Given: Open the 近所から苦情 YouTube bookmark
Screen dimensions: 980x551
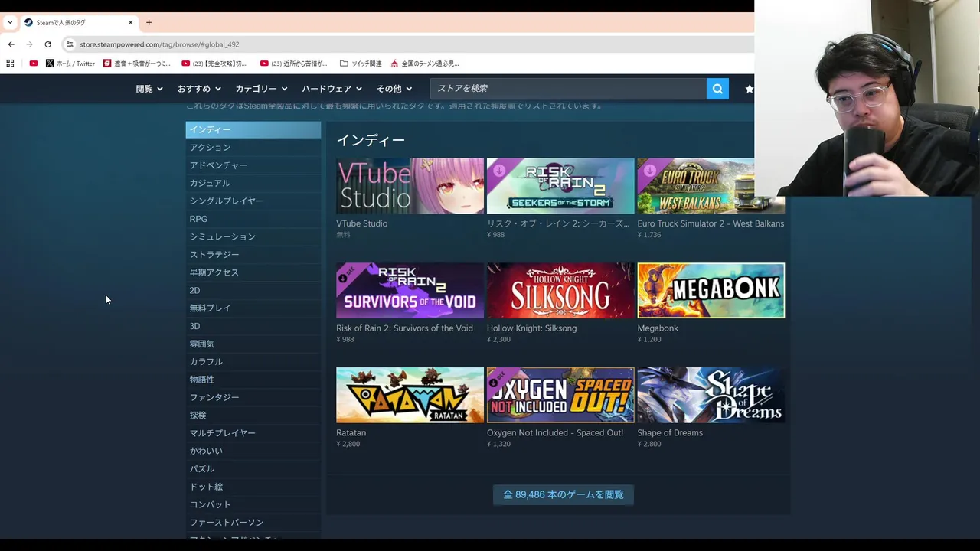Looking at the screenshot, I should point(294,64).
